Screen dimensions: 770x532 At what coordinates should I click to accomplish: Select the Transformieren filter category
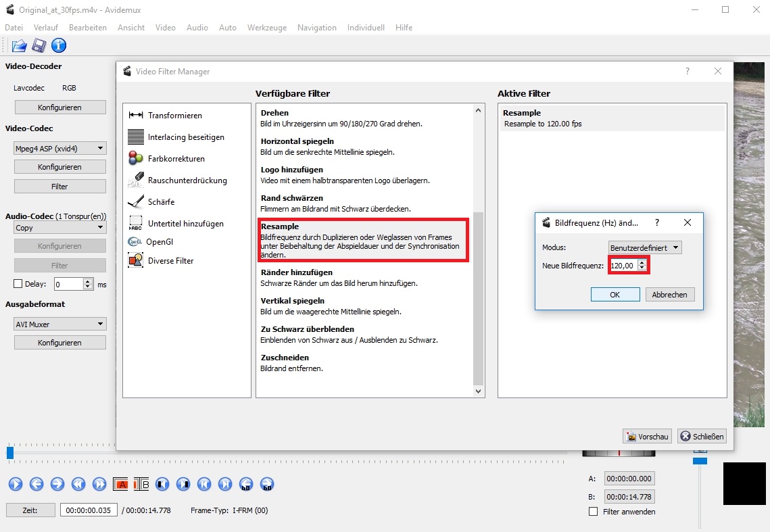(x=174, y=116)
